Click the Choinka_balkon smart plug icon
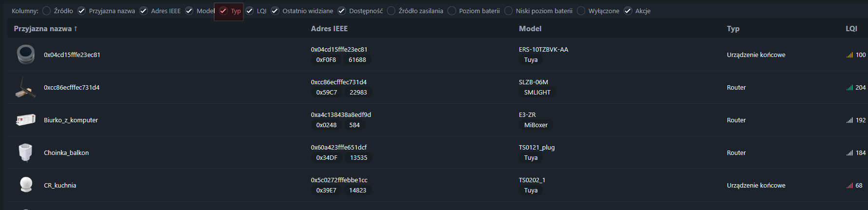The image size is (868, 210). coord(25,153)
